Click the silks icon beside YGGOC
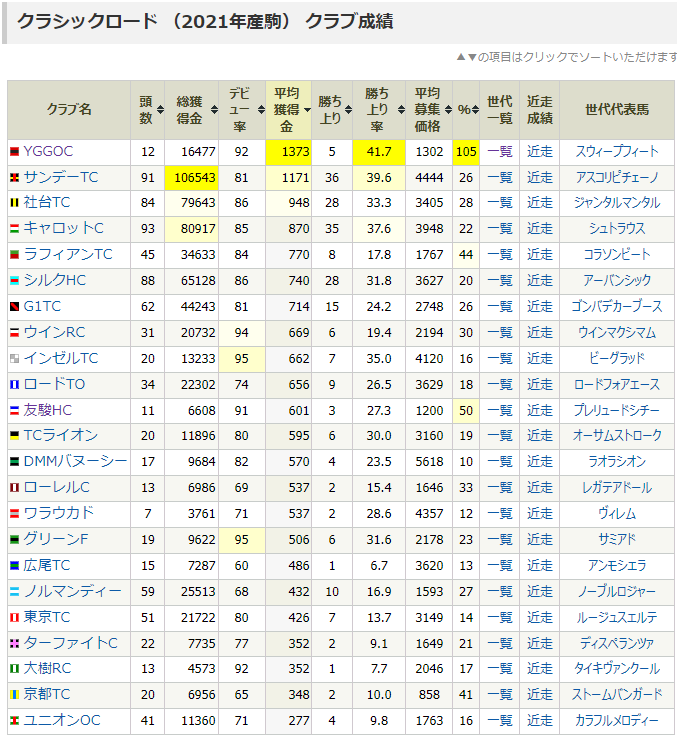The image size is (677, 738). tap(14, 152)
